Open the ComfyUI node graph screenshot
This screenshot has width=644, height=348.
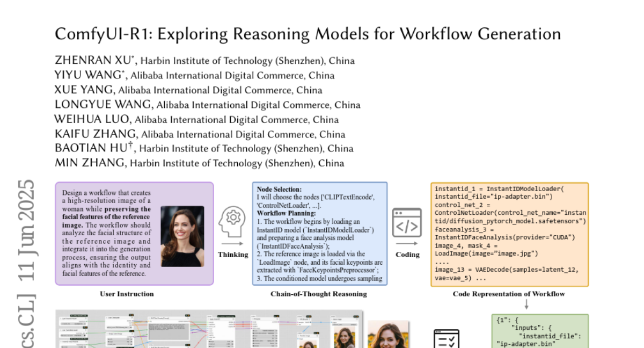pos(209,329)
